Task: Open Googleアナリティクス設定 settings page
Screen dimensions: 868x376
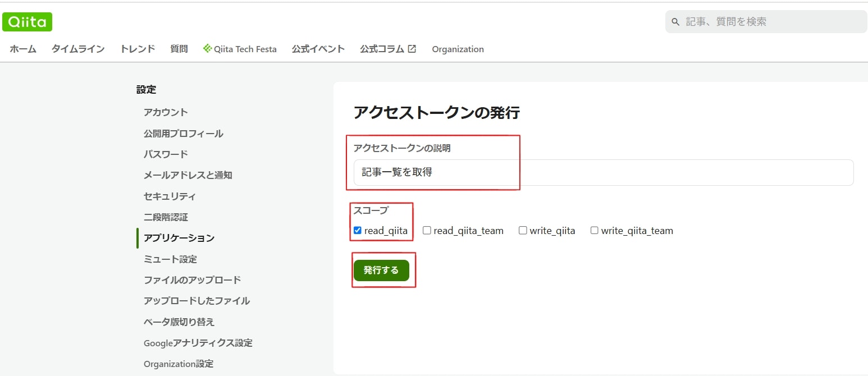Action: 198,343
